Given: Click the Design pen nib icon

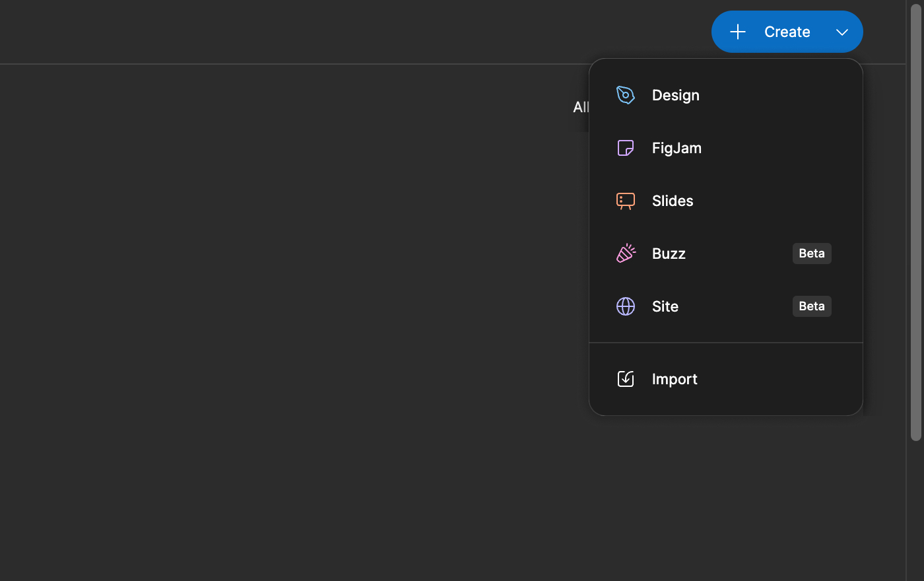Looking at the screenshot, I should click(x=626, y=95).
